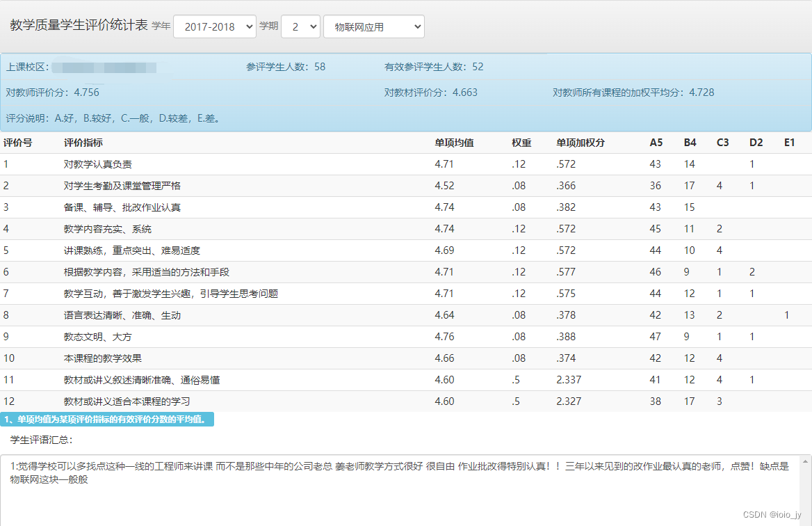Select the row 本课程的教学效果
Image resolution: width=812 pixels, height=526 pixels.
coord(406,358)
